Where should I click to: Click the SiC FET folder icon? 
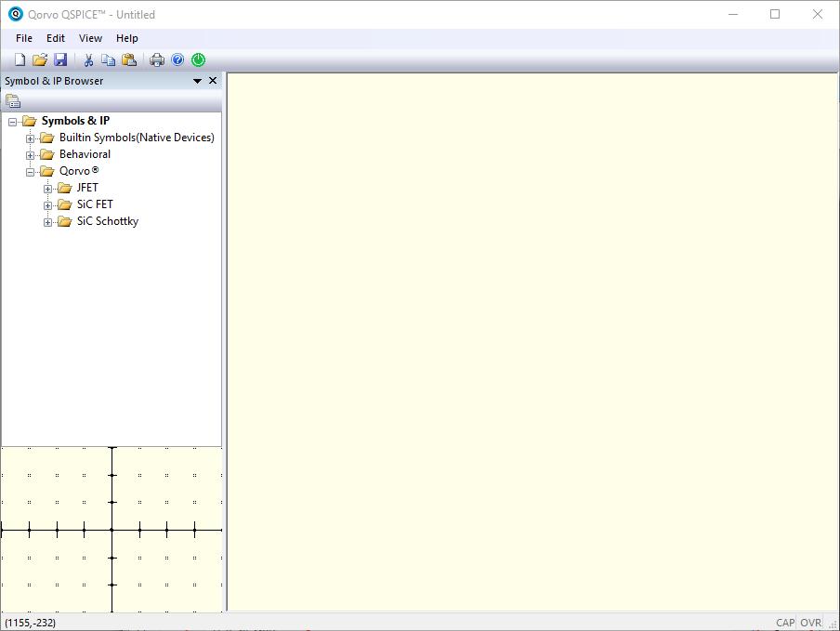tap(65, 204)
